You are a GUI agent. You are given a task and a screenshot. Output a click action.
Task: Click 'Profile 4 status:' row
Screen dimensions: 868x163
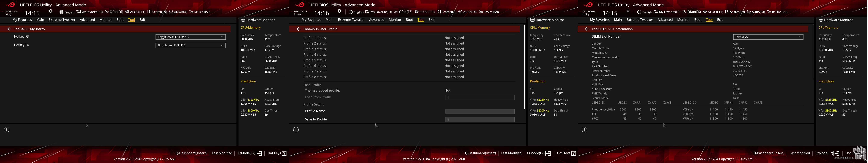click(409, 55)
